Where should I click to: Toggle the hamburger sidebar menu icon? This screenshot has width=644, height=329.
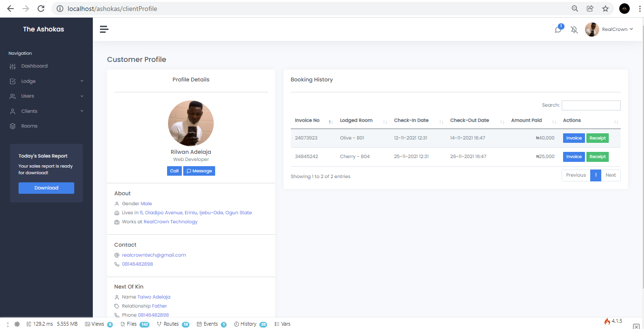tap(104, 29)
